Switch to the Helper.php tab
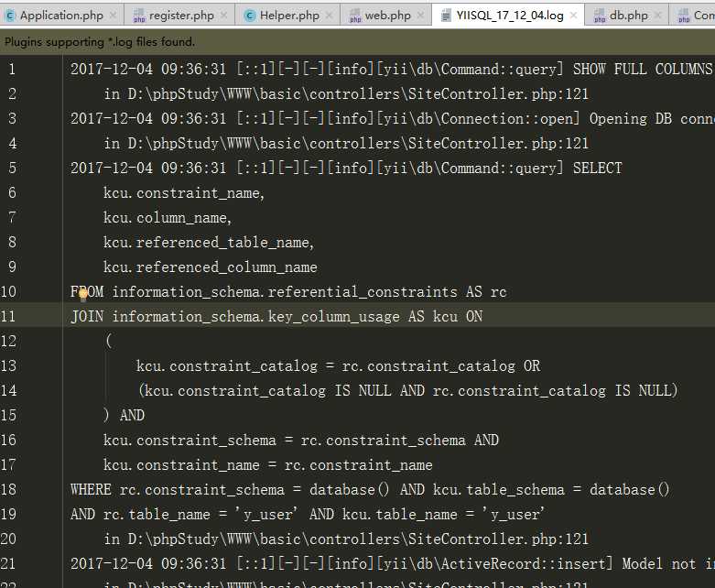 [289, 16]
